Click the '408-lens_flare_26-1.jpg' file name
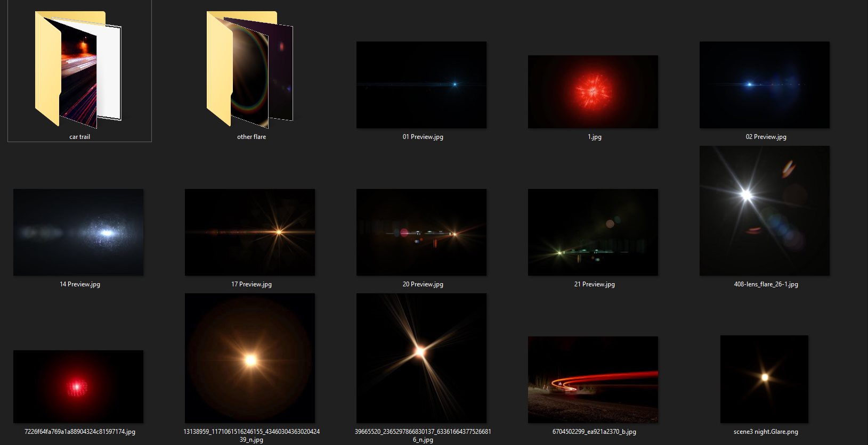 (766, 284)
